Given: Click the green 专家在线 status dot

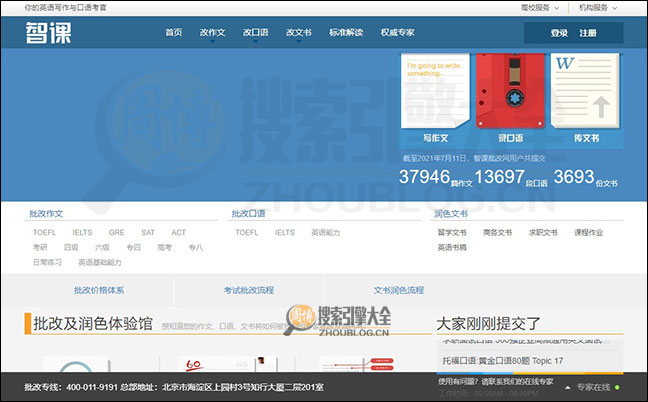Looking at the screenshot, I should [x=617, y=388].
